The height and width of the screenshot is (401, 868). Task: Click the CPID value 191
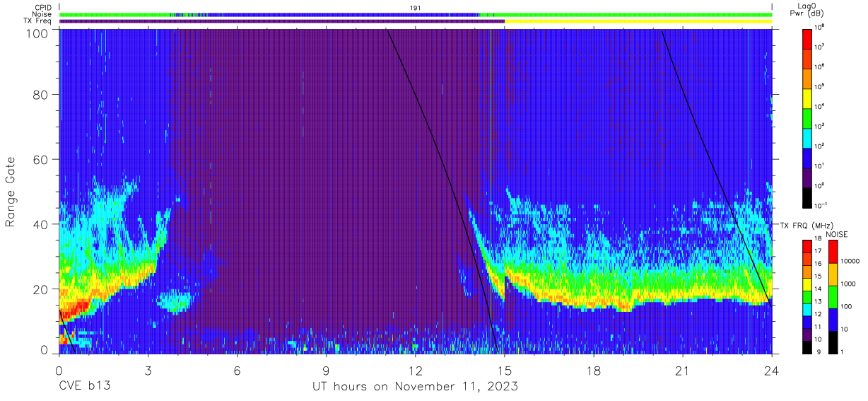415,7
